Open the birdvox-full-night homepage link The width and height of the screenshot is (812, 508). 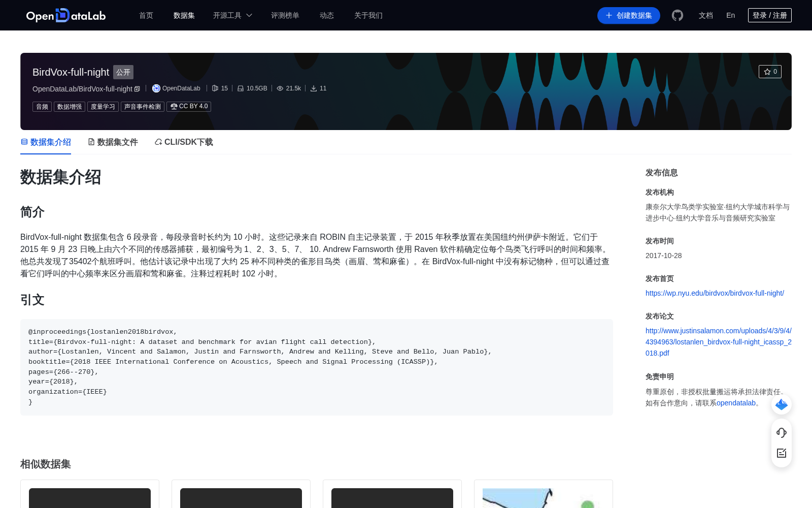715,293
